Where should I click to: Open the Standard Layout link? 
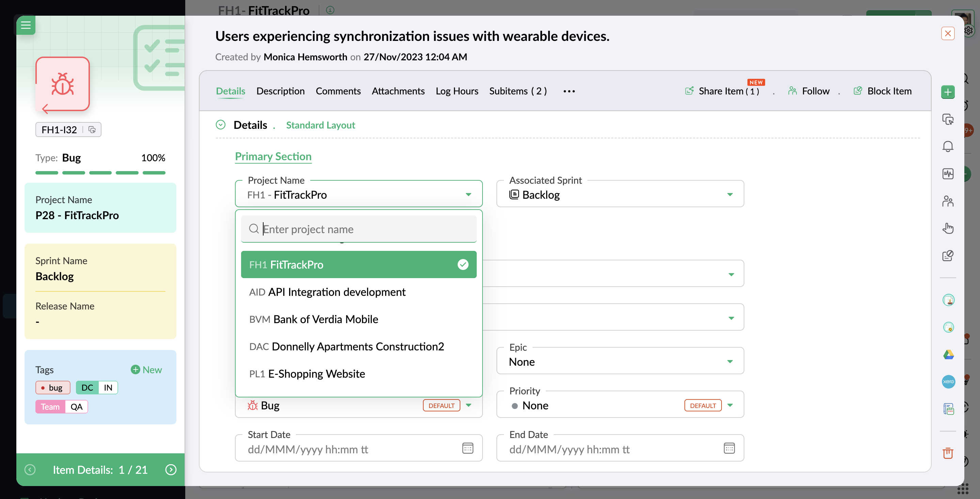click(x=320, y=125)
